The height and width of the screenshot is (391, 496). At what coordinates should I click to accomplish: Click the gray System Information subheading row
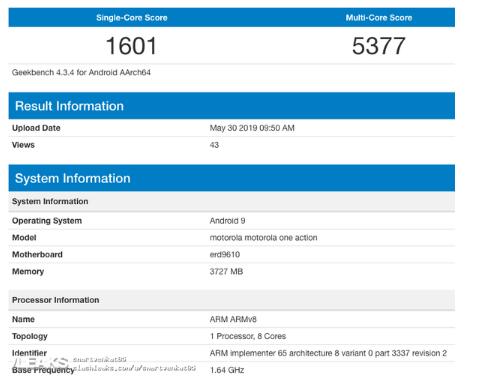[x=232, y=201]
